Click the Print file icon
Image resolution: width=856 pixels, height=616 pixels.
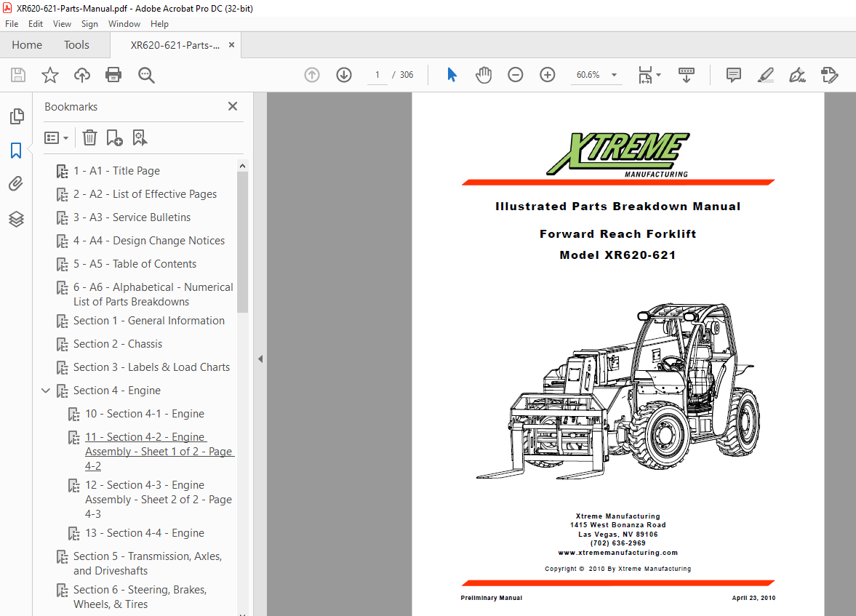pos(113,75)
